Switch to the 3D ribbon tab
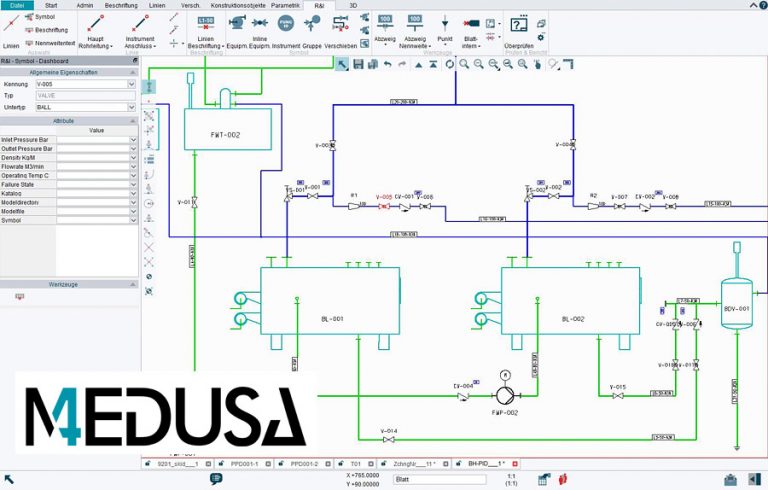The width and height of the screenshot is (768, 490). click(x=353, y=5)
